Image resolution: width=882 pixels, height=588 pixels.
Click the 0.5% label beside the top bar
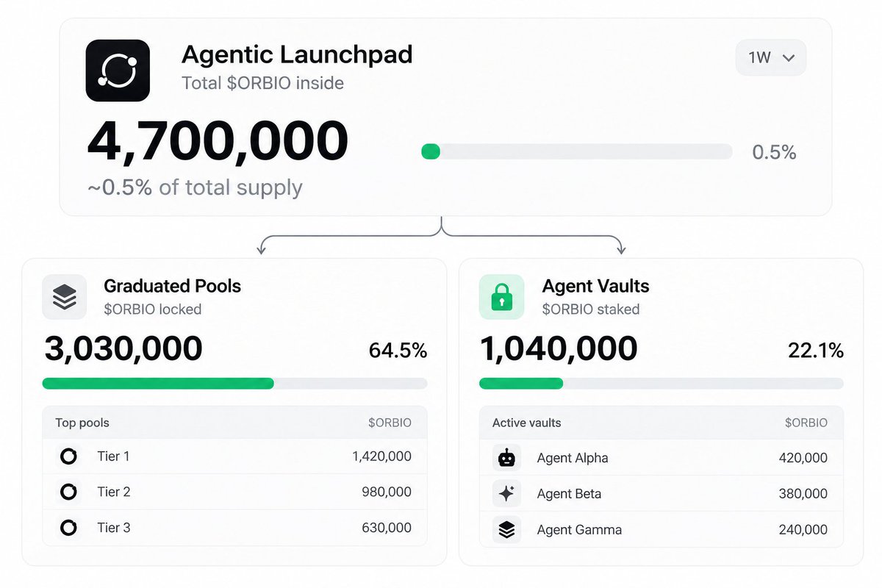click(x=774, y=152)
